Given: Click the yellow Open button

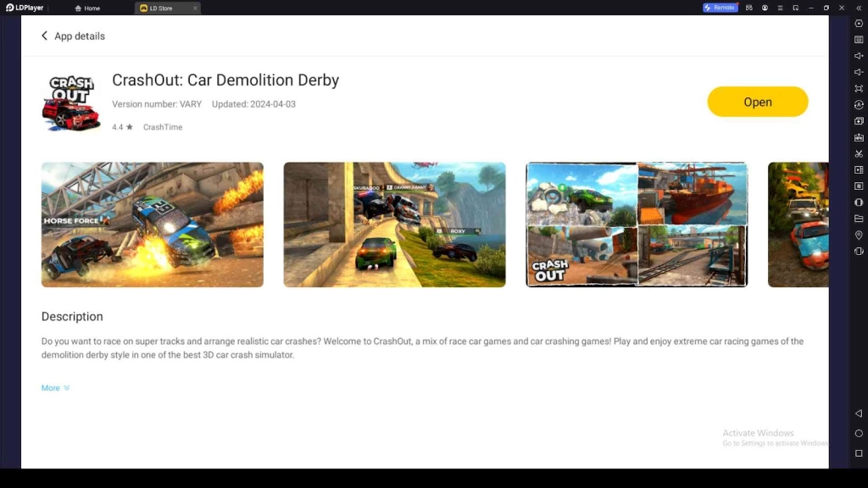Looking at the screenshot, I should pos(757,102).
